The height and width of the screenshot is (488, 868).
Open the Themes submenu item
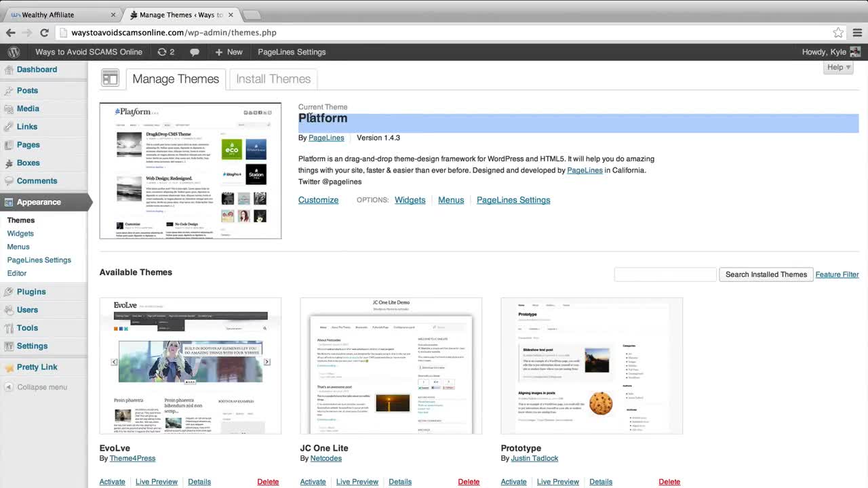21,220
